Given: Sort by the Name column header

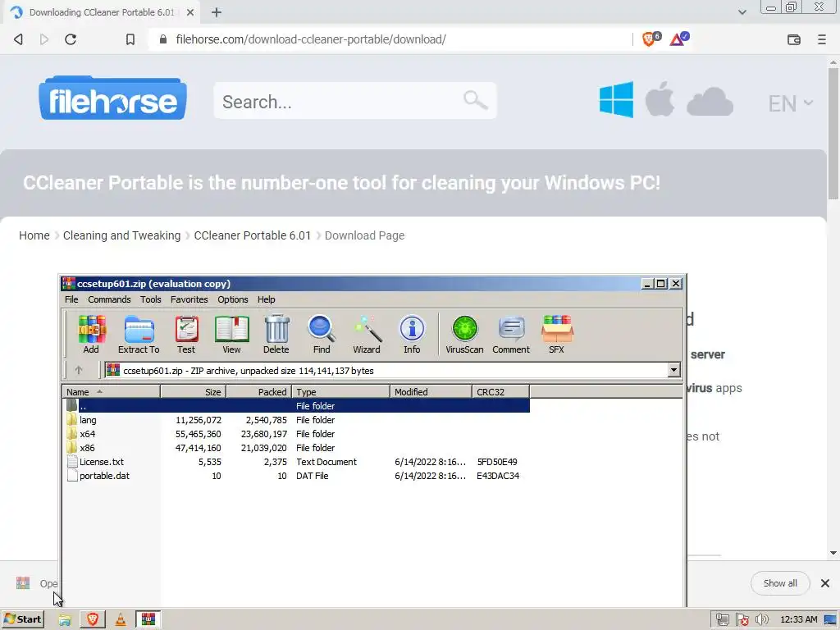Looking at the screenshot, I should (112, 392).
